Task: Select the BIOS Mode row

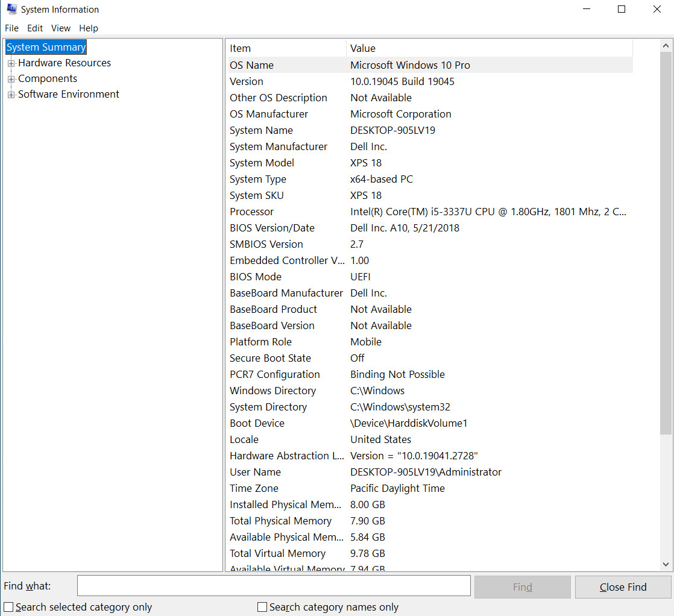Action: (x=430, y=277)
